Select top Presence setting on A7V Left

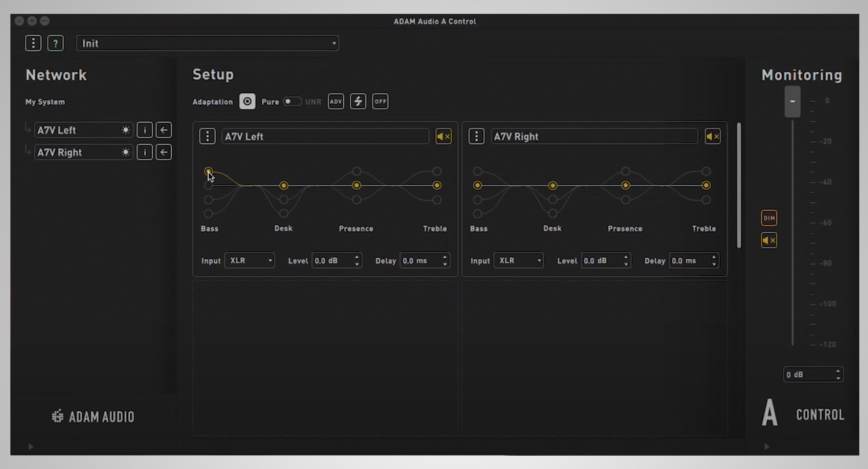click(356, 171)
